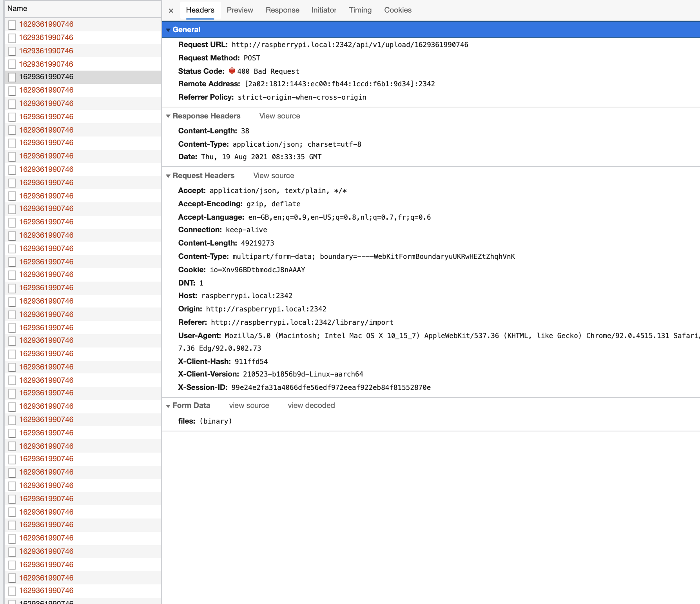Click the red 400 status indicator dot
The image size is (700, 604).
(232, 71)
